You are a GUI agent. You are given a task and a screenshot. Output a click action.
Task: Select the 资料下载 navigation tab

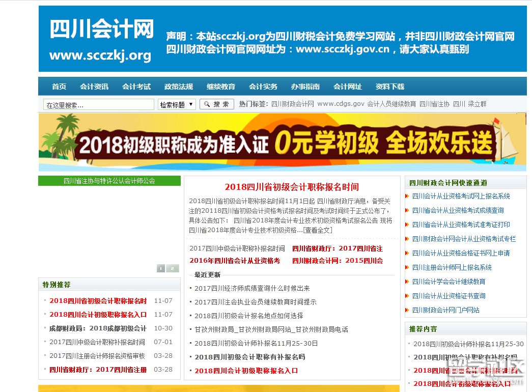coord(390,87)
